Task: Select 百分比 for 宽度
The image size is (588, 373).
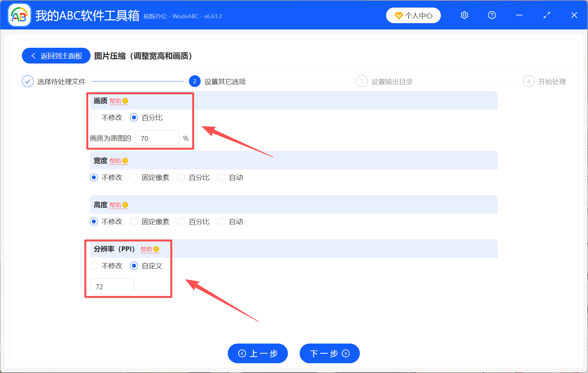Action: pos(181,177)
